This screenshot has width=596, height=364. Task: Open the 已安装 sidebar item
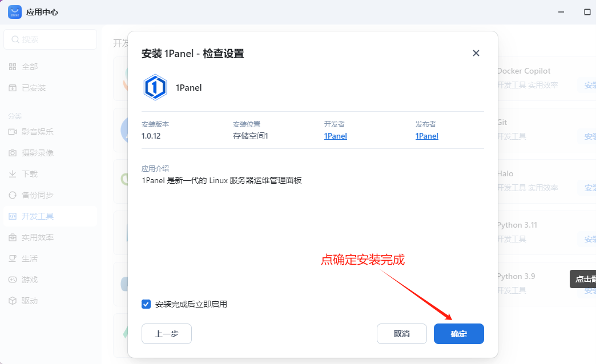[50, 88]
